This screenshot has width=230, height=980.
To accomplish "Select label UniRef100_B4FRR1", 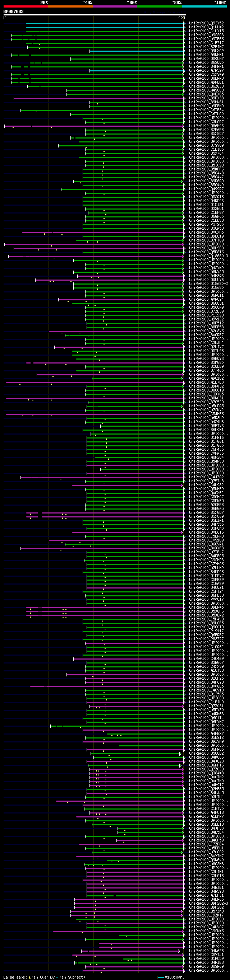I will [x=206, y=67].
